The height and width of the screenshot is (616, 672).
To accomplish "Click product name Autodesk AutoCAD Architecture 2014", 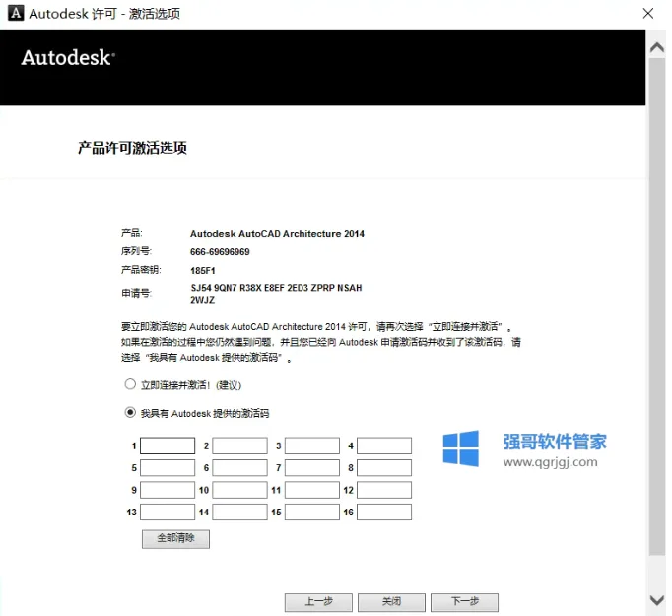I will coord(277,234).
